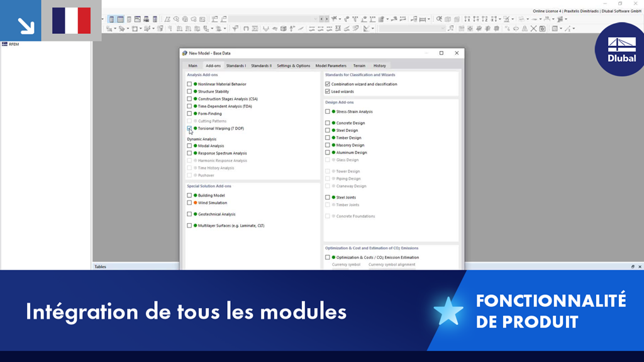Tick the Aluminum Design checkbox
Image resolution: width=644 pixels, height=362 pixels.
click(x=327, y=153)
